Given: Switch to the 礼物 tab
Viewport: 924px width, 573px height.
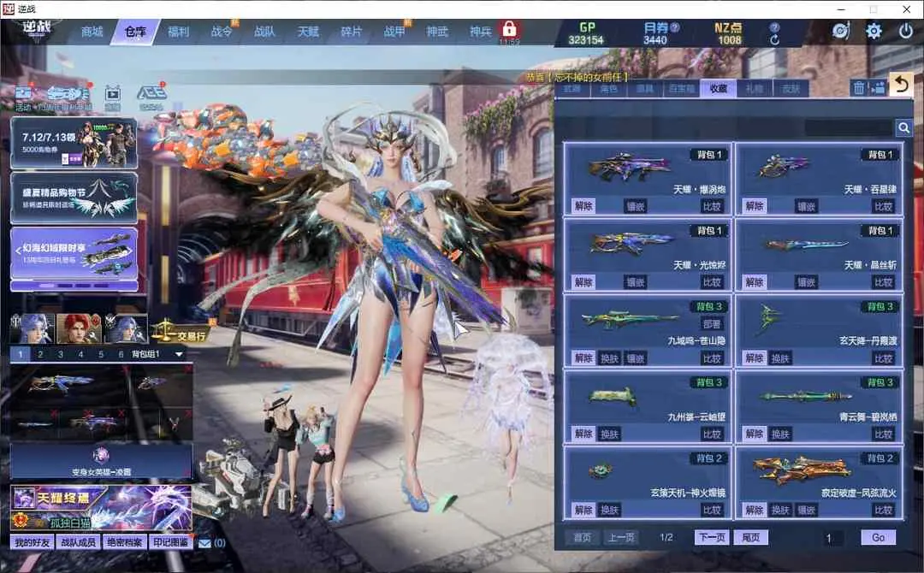Looking at the screenshot, I should pyautogui.click(x=754, y=88).
